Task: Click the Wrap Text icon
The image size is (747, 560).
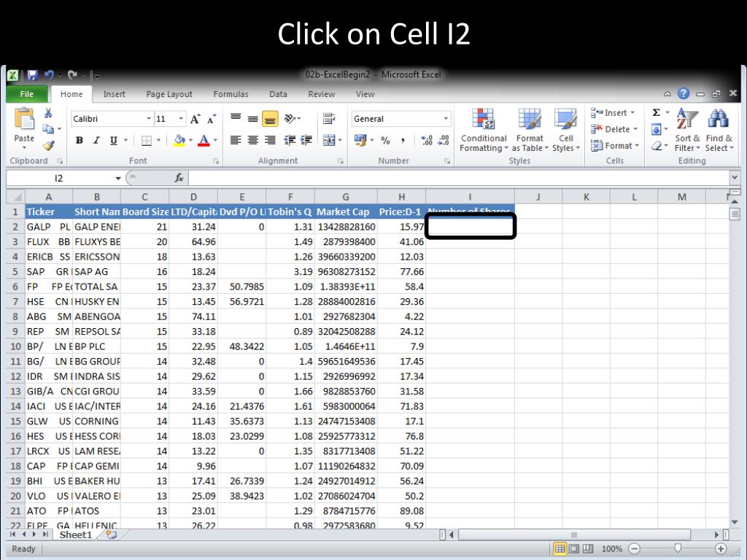Action: click(329, 118)
